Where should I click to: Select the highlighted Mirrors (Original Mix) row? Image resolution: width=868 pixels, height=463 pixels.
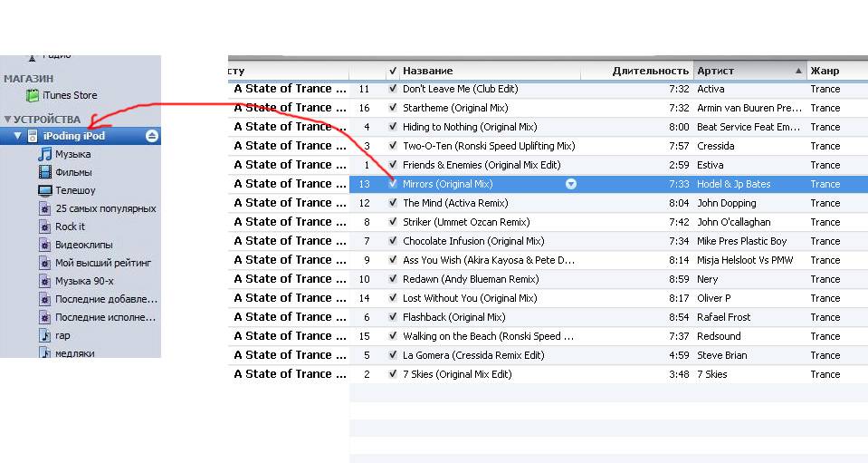tap(608, 184)
